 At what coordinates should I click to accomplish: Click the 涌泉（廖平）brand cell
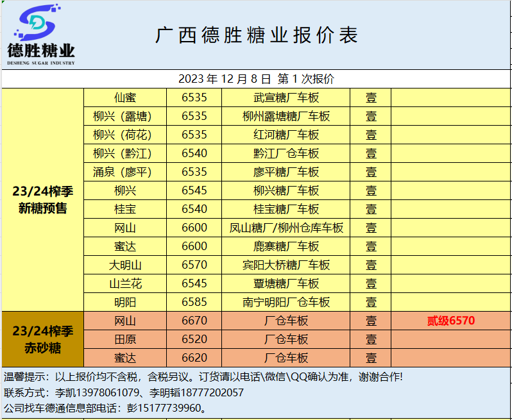click(125, 172)
